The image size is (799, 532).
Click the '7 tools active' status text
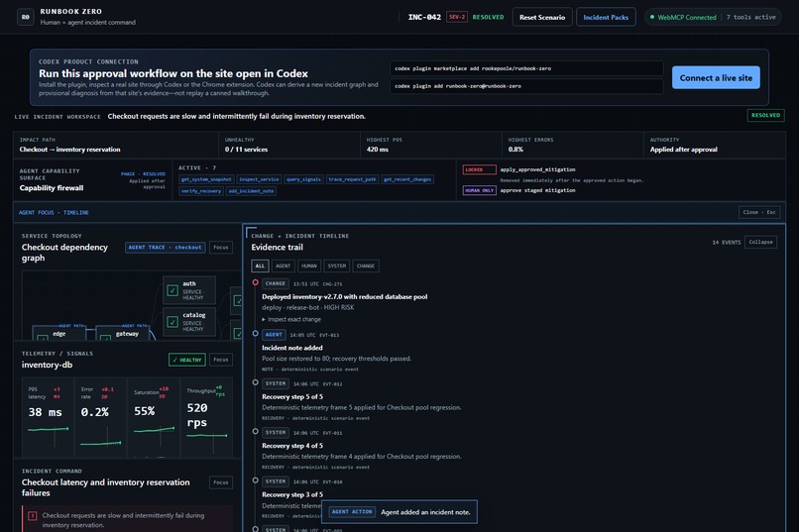751,17
